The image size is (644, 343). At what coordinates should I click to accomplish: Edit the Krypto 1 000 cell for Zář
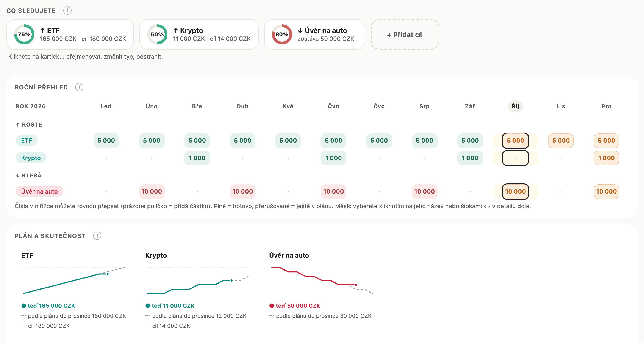tap(470, 158)
